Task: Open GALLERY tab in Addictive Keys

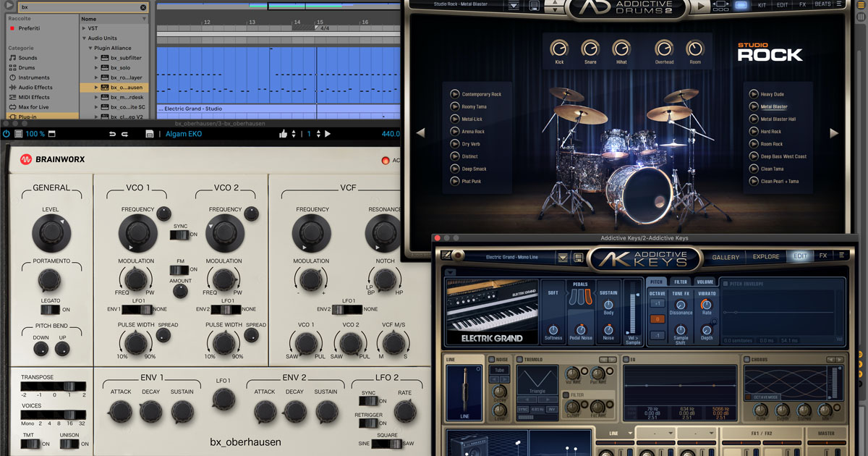Action: (x=726, y=256)
